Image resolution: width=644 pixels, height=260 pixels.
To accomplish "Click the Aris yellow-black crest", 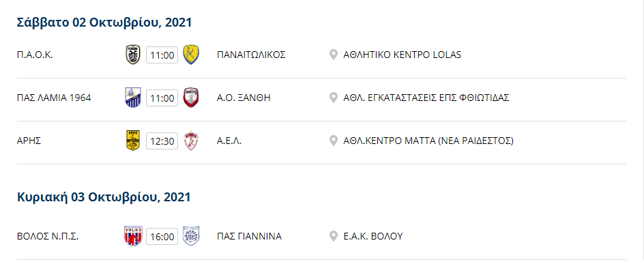I will (133, 141).
